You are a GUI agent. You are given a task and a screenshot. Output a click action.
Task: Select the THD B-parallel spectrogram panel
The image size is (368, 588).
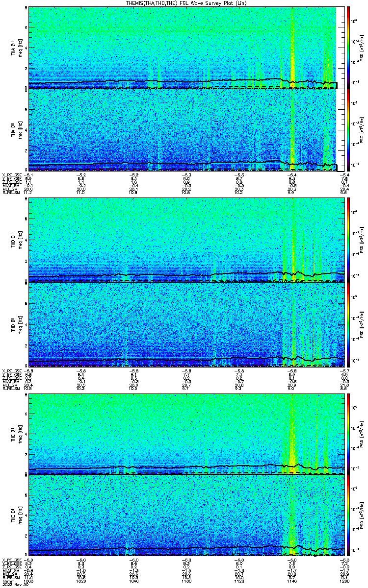coord(183,323)
